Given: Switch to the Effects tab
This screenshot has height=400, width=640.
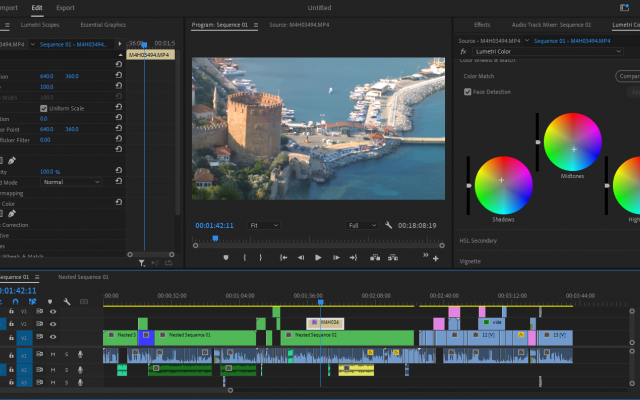Looking at the screenshot, I should pos(482,24).
